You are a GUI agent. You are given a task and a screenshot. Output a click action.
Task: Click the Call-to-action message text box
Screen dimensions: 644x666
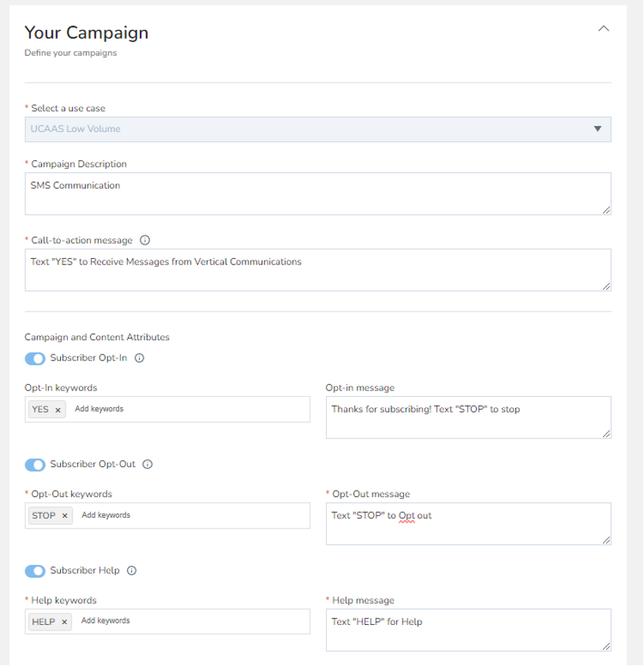point(317,270)
